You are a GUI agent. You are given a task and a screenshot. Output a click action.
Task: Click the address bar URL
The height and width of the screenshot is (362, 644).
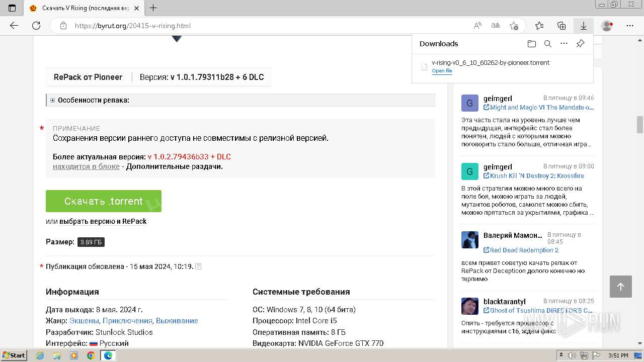[133, 26]
